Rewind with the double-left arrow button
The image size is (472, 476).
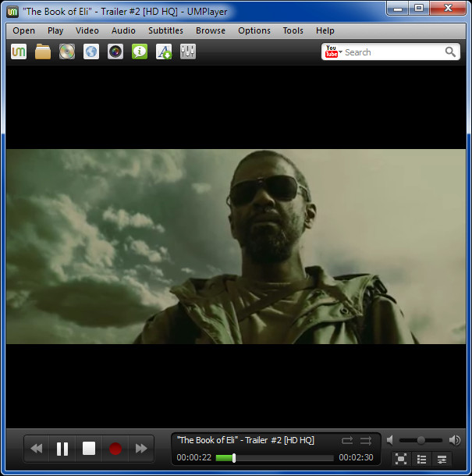coord(37,449)
